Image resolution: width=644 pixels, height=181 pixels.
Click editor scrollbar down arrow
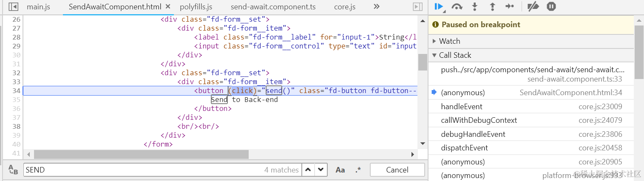coord(423,144)
